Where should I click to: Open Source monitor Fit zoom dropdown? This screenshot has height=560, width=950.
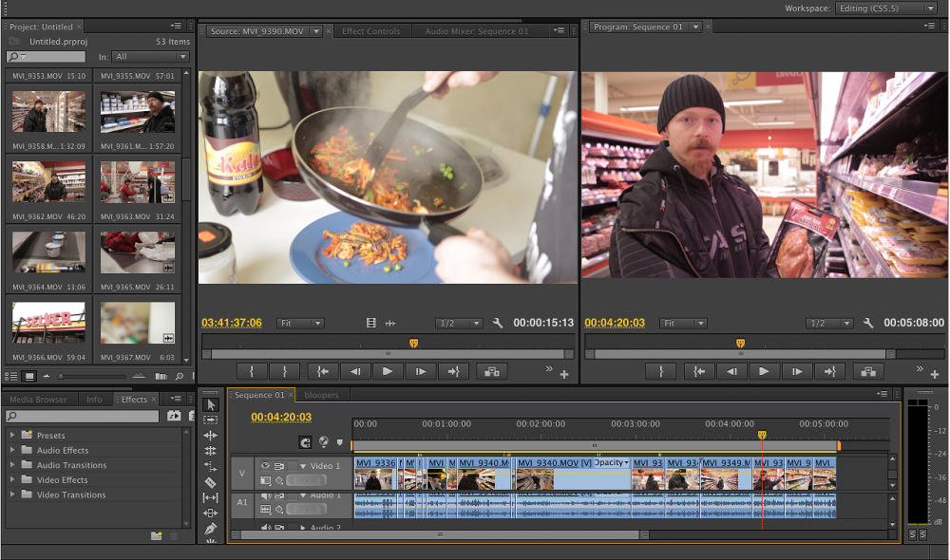[x=300, y=324]
